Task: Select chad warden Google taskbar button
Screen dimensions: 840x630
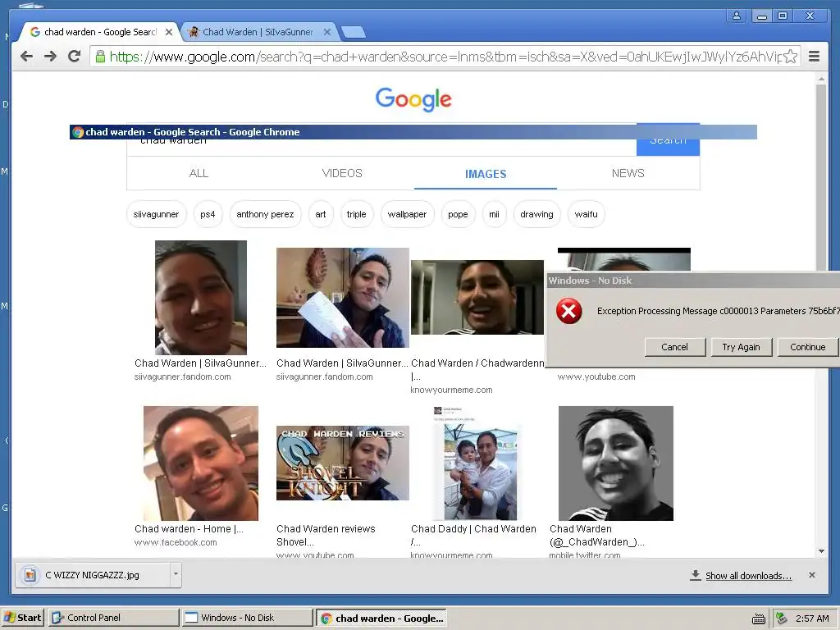Action: [x=381, y=619]
